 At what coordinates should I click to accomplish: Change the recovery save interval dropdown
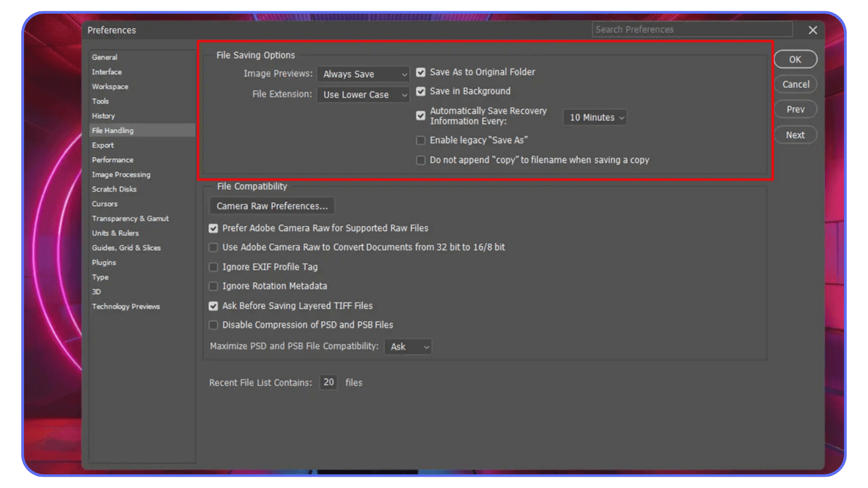(x=594, y=117)
